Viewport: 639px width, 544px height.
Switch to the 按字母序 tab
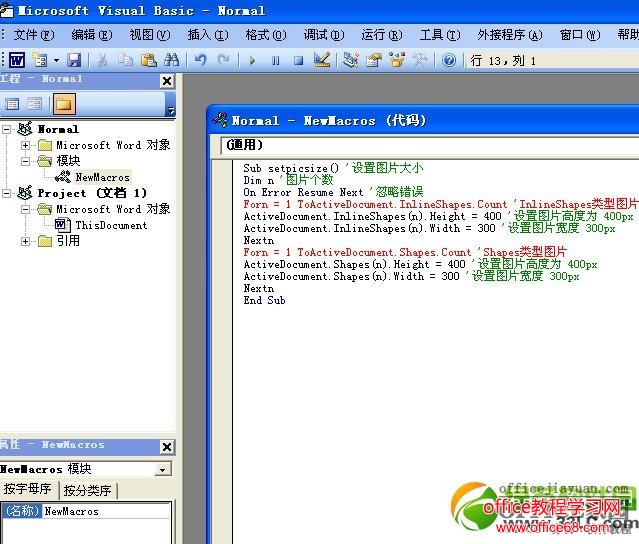tap(28, 489)
